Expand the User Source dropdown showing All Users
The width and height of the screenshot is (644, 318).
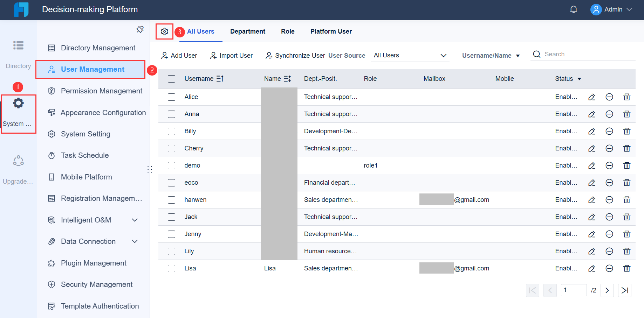(x=409, y=55)
